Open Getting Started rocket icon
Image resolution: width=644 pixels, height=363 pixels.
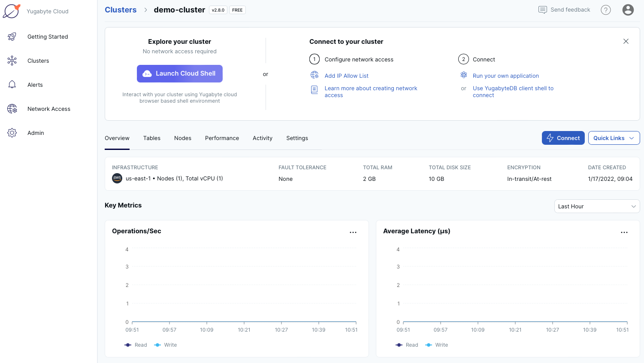[x=12, y=37]
